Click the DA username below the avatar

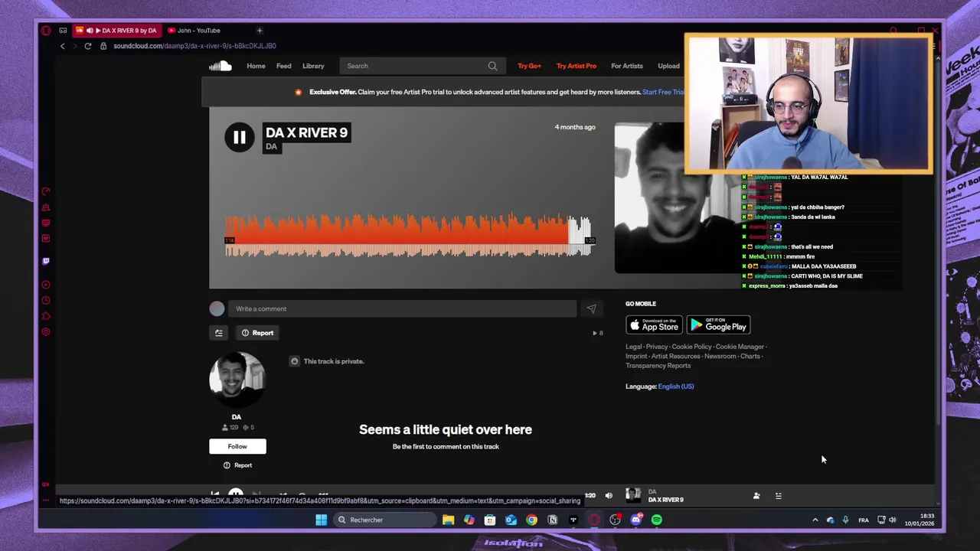(x=237, y=417)
